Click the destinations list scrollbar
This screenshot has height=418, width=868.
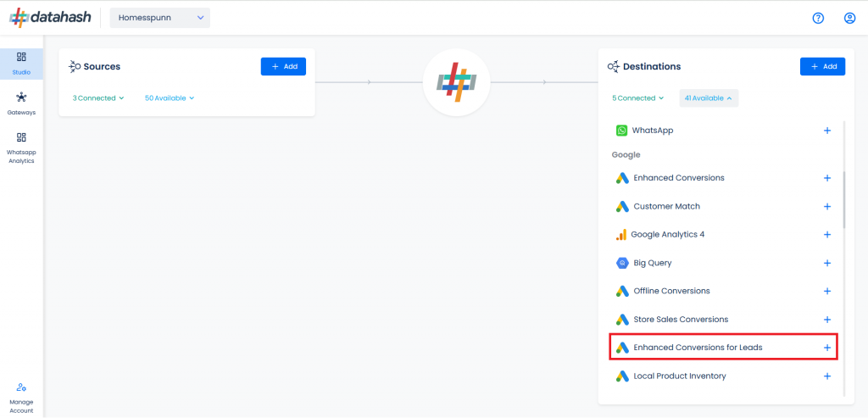(x=843, y=200)
